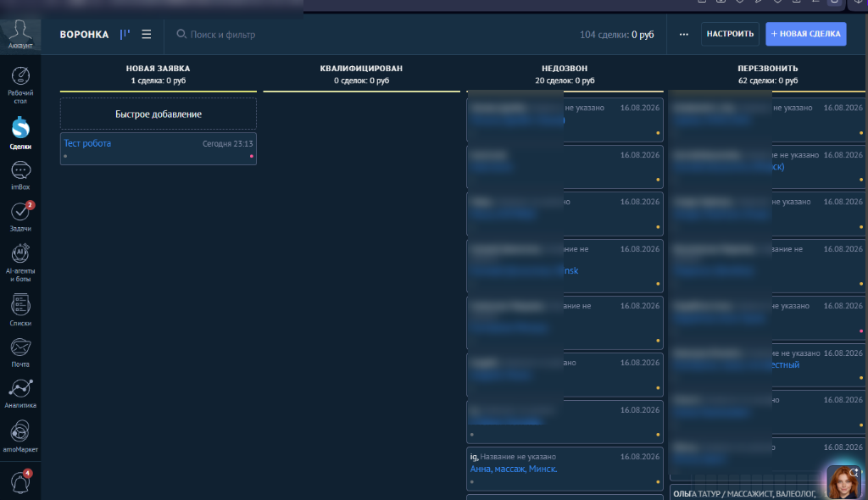Image resolution: width=868 pixels, height=500 pixels.
Task: Click the 20 сделок: 0 руб summary
Action: coord(565,81)
